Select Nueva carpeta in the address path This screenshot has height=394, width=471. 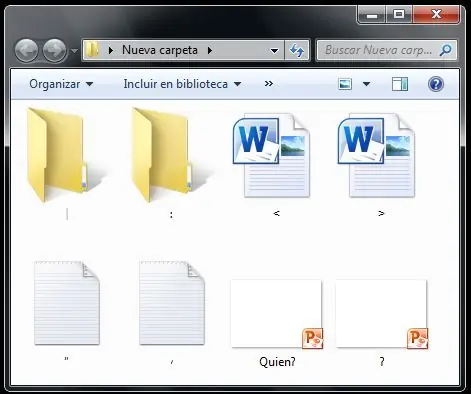pyautogui.click(x=160, y=50)
